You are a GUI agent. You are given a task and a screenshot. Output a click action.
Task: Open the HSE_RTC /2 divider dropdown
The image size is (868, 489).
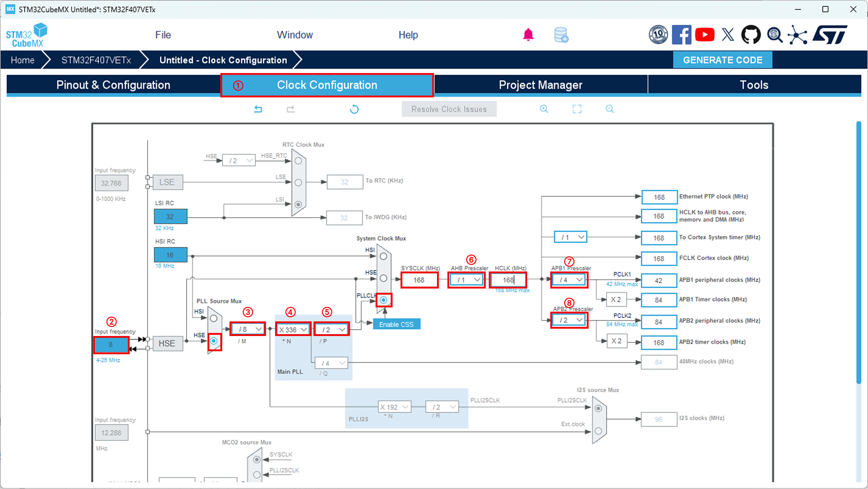pyautogui.click(x=239, y=161)
